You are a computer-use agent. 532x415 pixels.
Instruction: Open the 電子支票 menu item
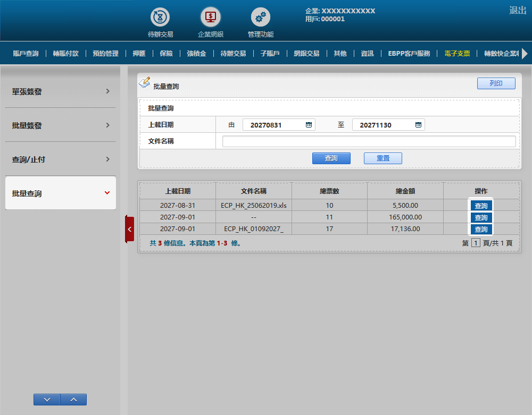pyautogui.click(x=457, y=54)
